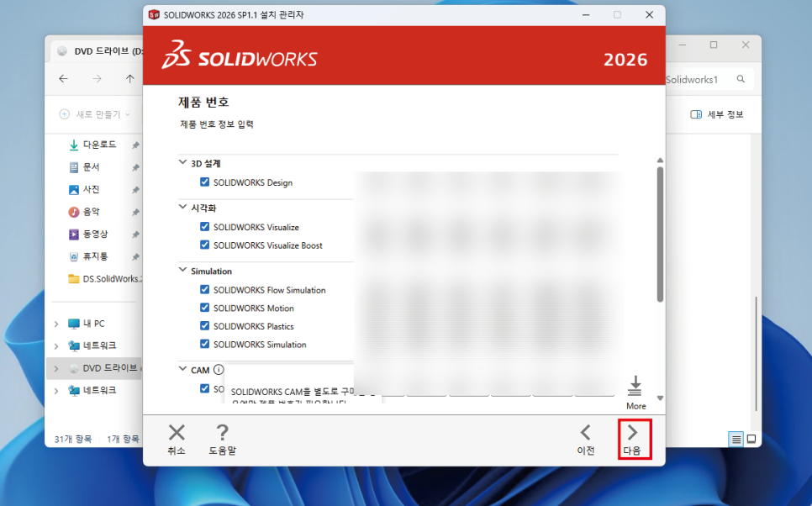Click the pin icon next to 동영상
Viewport: 812px width, 506px height.
coord(135,235)
